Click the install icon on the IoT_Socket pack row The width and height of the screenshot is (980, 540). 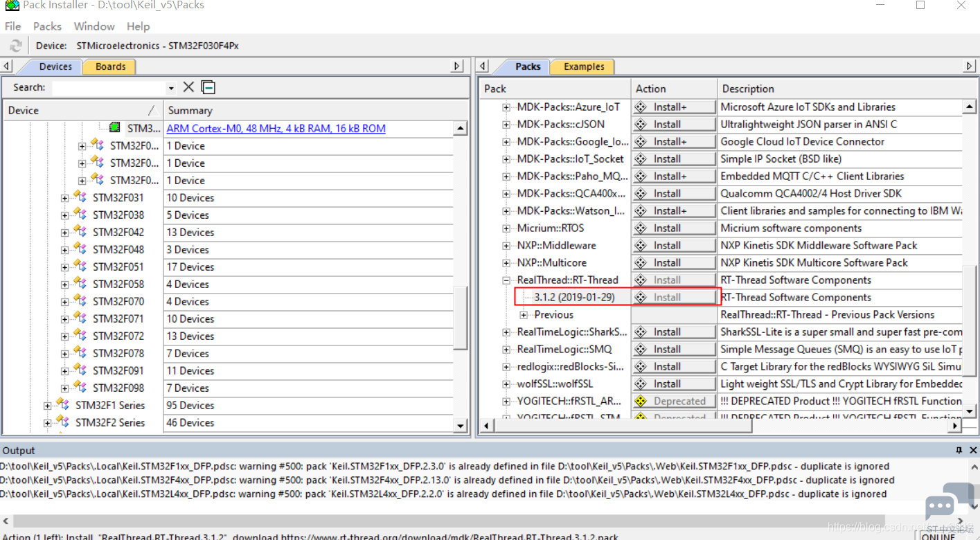[x=641, y=159]
